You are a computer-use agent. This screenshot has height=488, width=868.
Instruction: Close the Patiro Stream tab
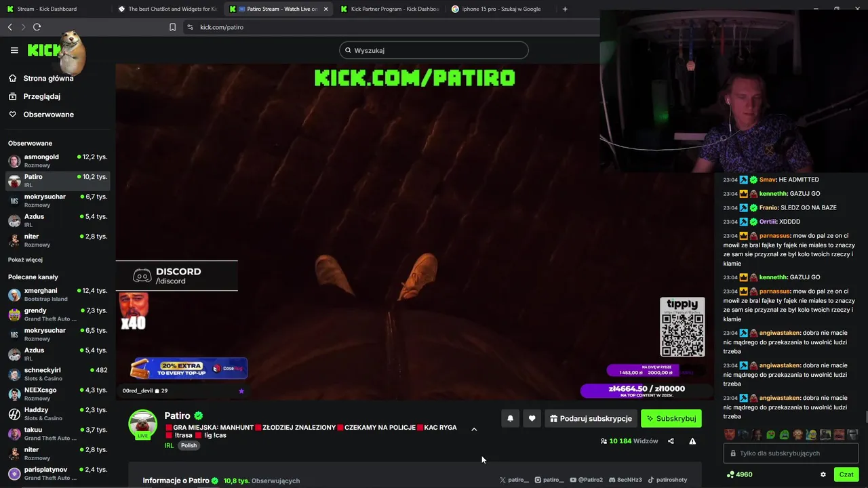(x=326, y=9)
